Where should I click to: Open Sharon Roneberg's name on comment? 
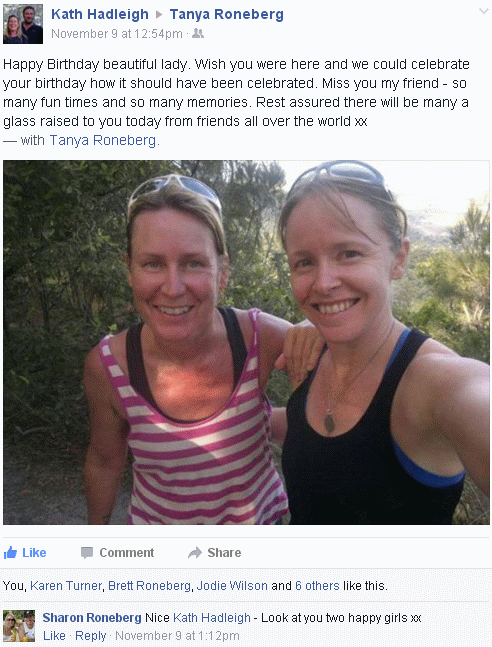pyautogui.click(x=92, y=618)
